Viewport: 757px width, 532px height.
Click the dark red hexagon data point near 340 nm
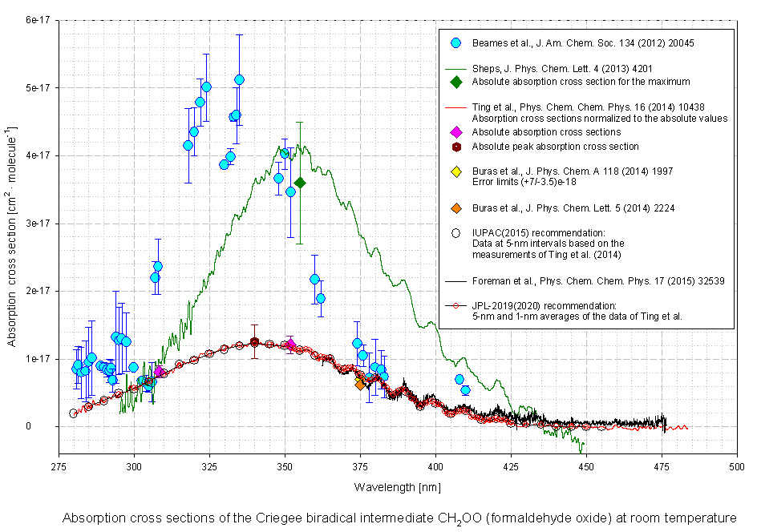[x=255, y=342]
